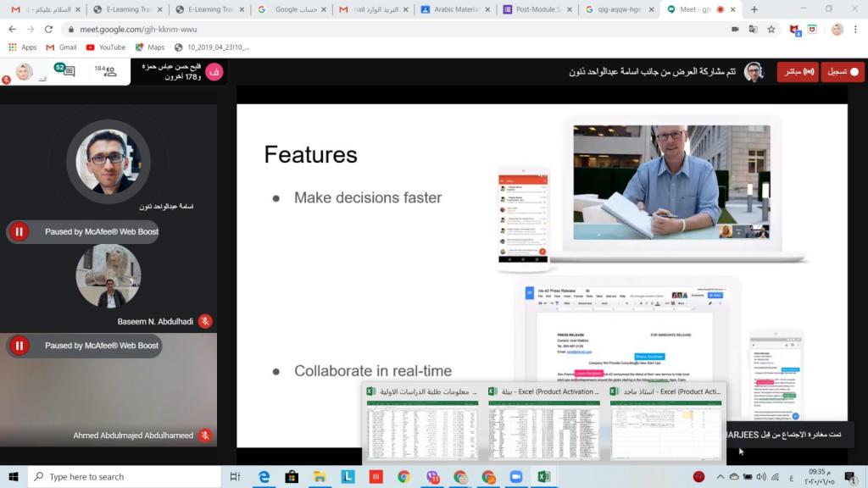Switch to the Post-Module tab
Screen dimensions: 868x488
click(539, 9)
